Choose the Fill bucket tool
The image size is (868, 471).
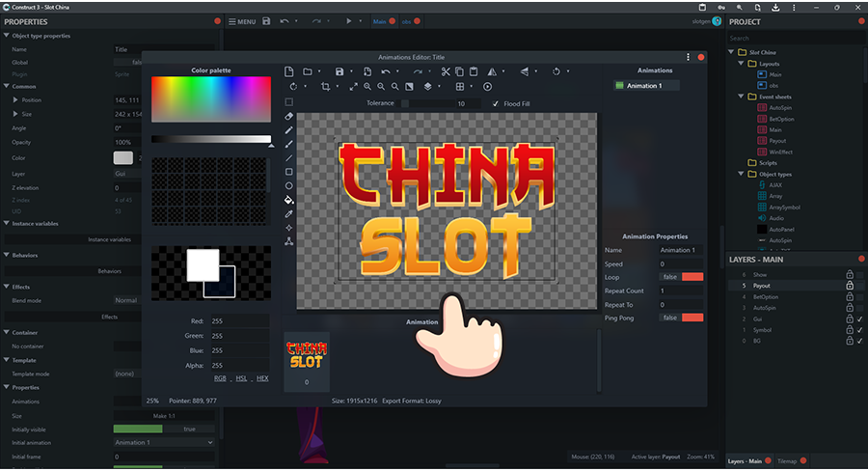289,200
